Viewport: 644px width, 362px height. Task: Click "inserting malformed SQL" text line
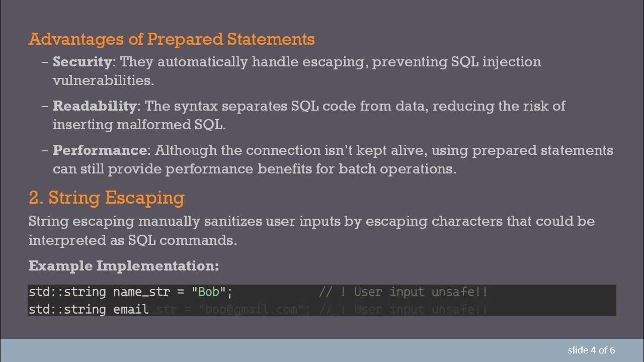(x=139, y=125)
